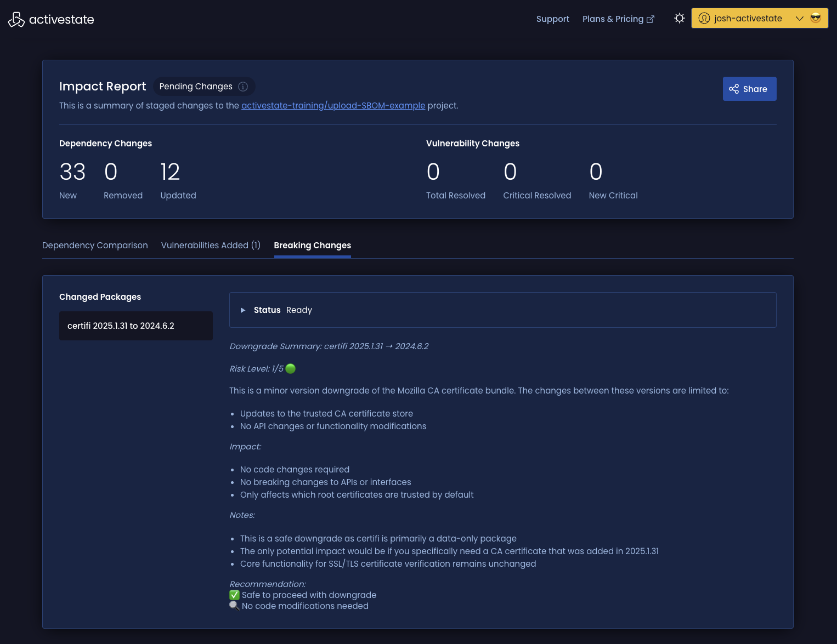The image size is (837, 644).
Task: Expand the Status Ready disclosure triangle
Action: [243, 310]
